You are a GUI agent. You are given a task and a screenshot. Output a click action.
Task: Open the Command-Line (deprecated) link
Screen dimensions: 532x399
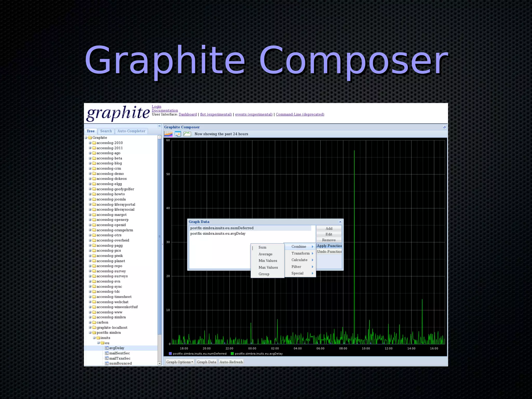(300, 114)
